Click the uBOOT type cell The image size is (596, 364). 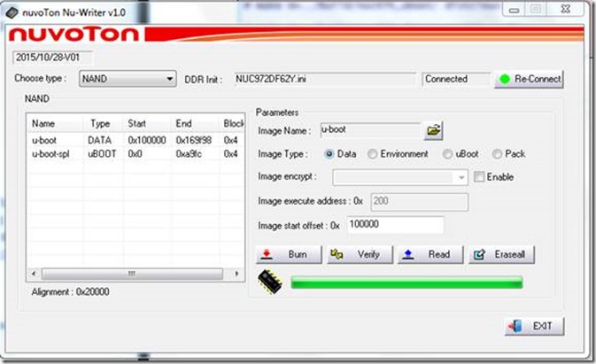[x=102, y=154]
